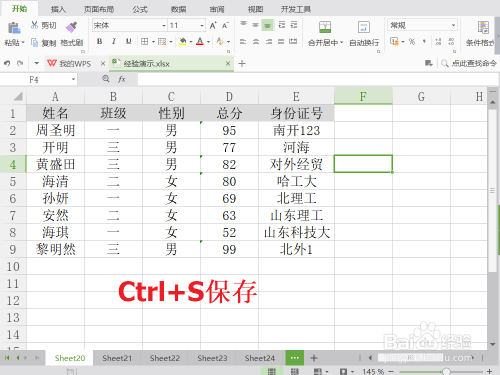Viewport: 500px width, 375px height.
Task: Open the Data (数据) ribbon tab
Action: [178, 9]
